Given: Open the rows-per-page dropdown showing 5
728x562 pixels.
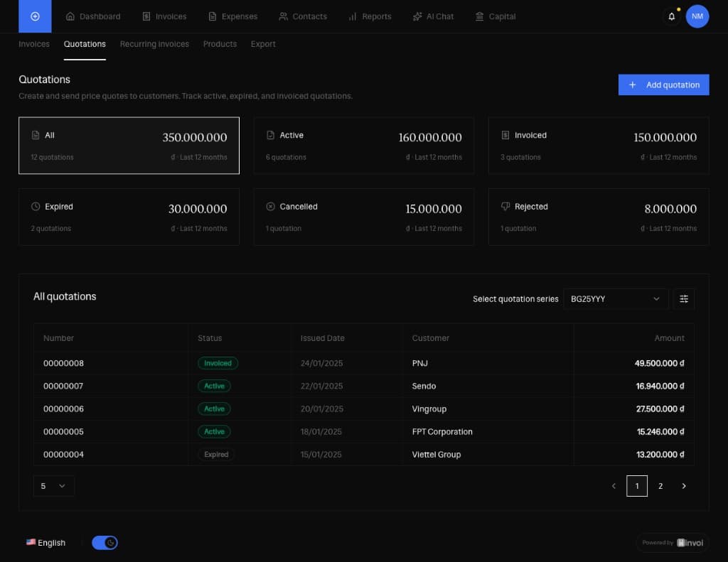Looking at the screenshot, I should tap(54, 486).
